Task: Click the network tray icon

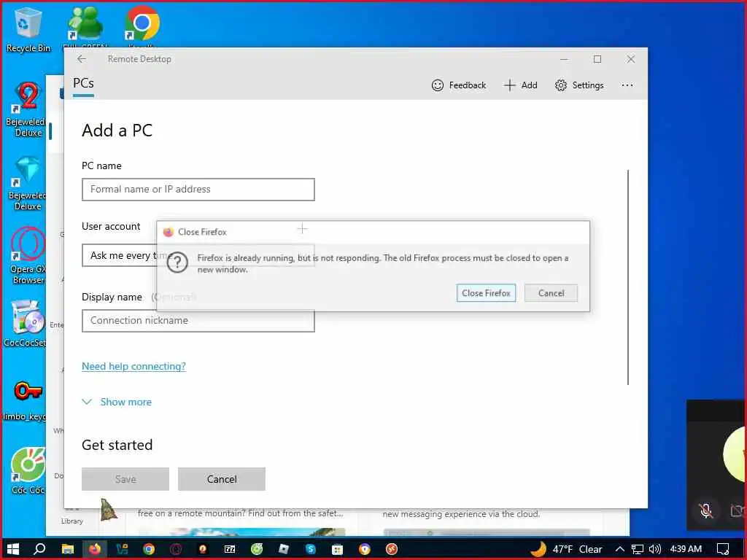Action: [638, 549]
